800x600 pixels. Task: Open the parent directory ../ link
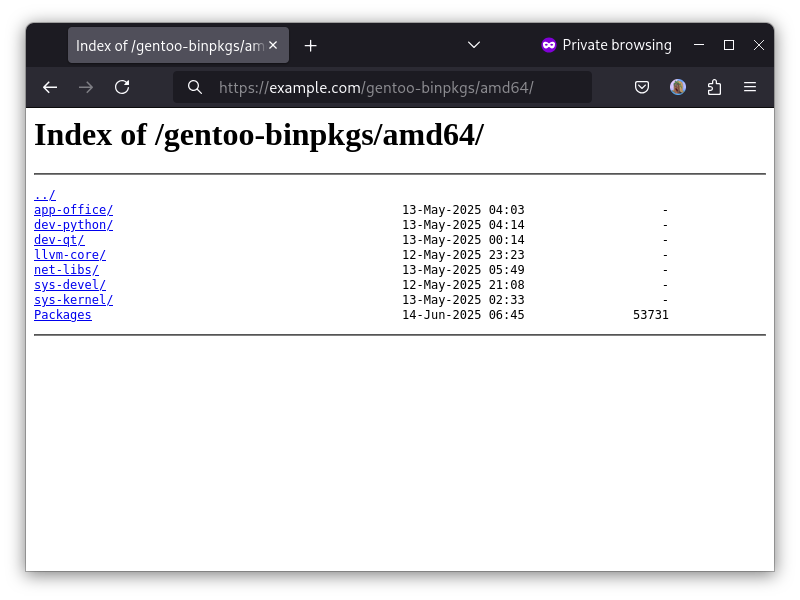(45, 195)
